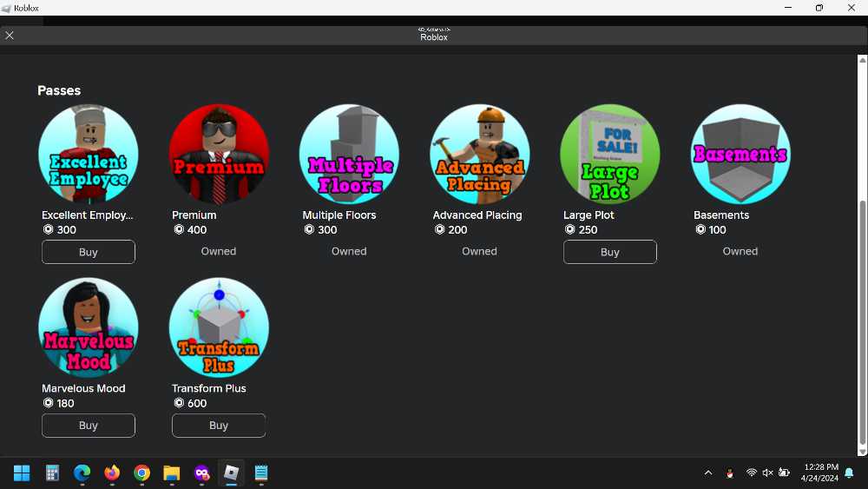Open the Marvelous Mood pass image
Viewport: 868px width, 489px height.
tap(89, 327)
